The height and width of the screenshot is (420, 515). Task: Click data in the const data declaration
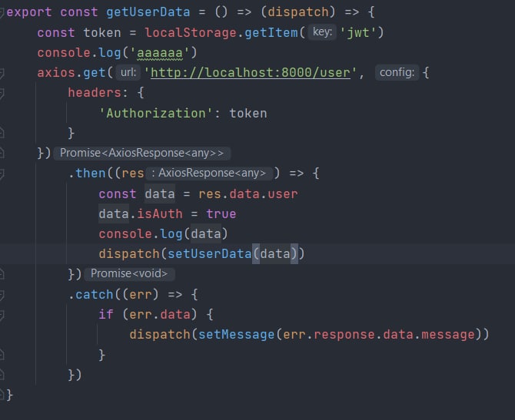160,194
